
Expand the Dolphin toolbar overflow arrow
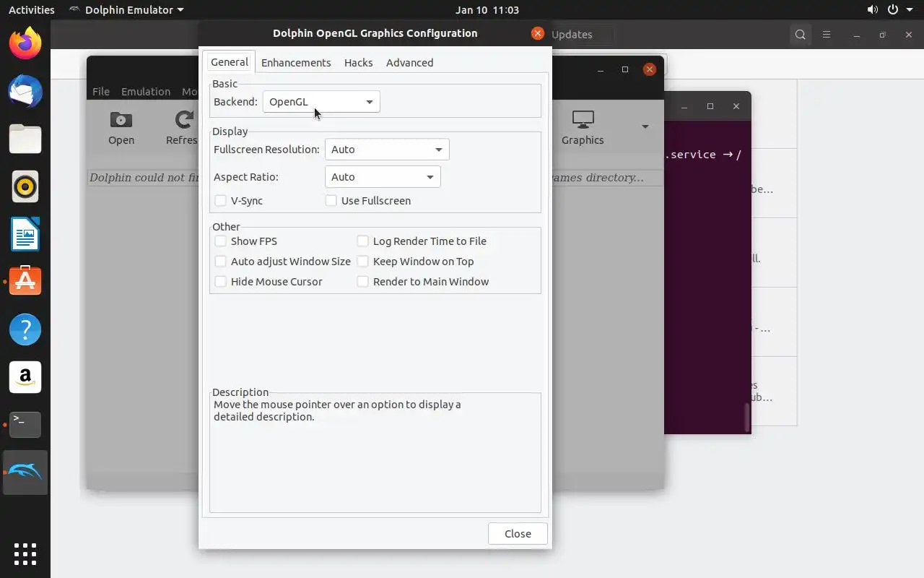645,126
